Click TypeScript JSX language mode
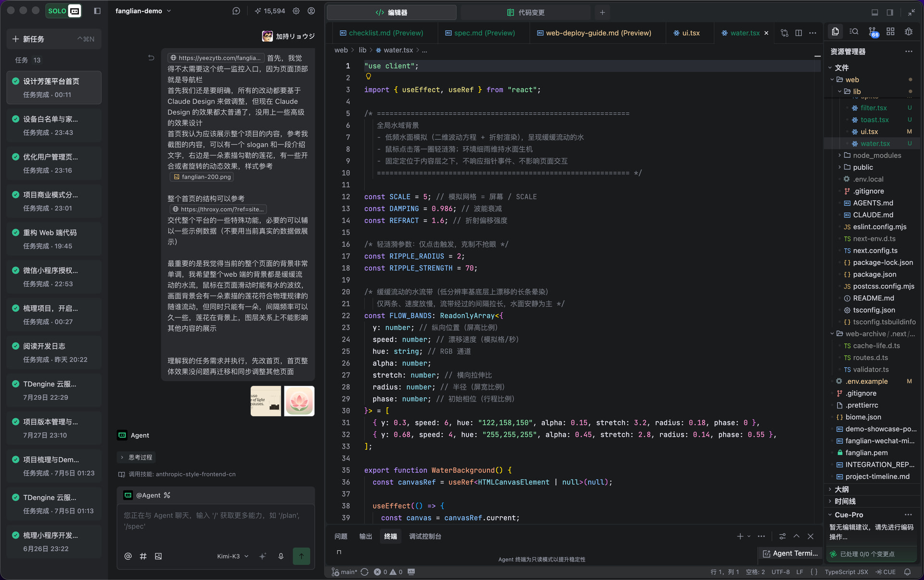924x580 pixels. pyautogui.click(x=846, y=572)
